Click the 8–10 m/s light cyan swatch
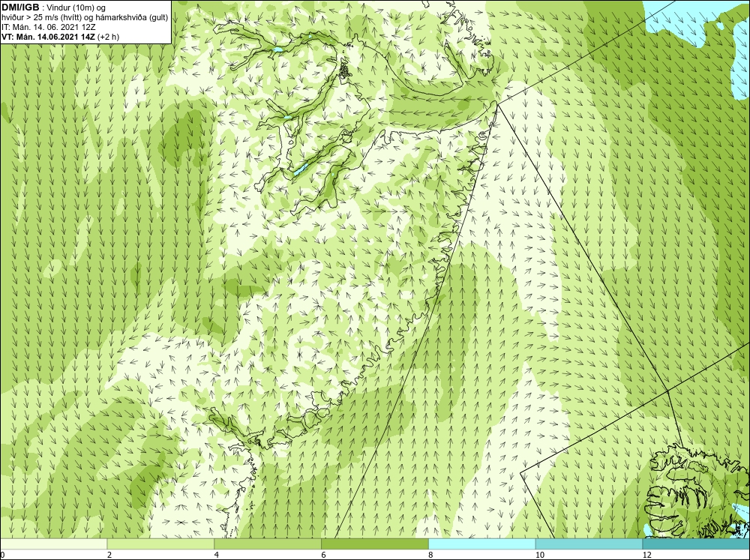750x560 pixels. click(x=482, y=544)
